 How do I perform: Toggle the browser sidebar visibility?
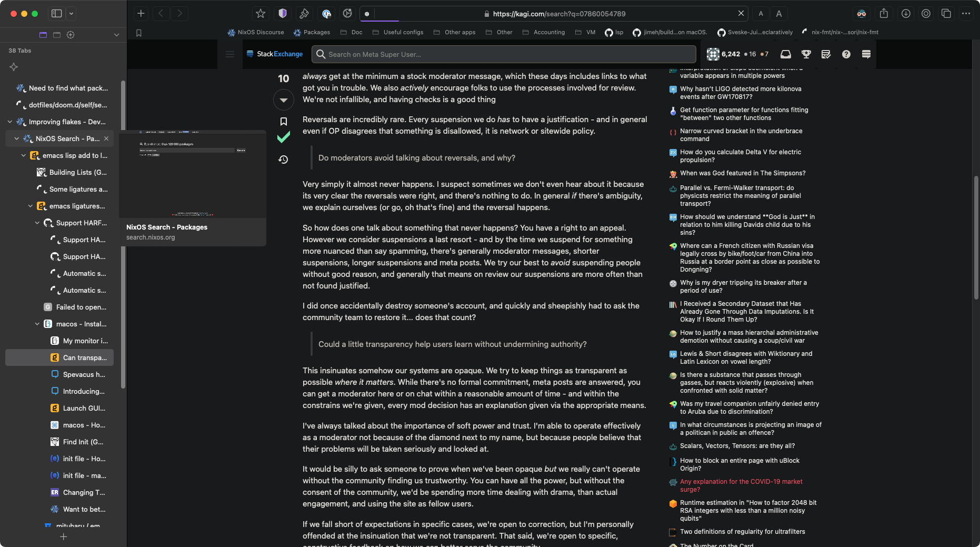point(57,14)
